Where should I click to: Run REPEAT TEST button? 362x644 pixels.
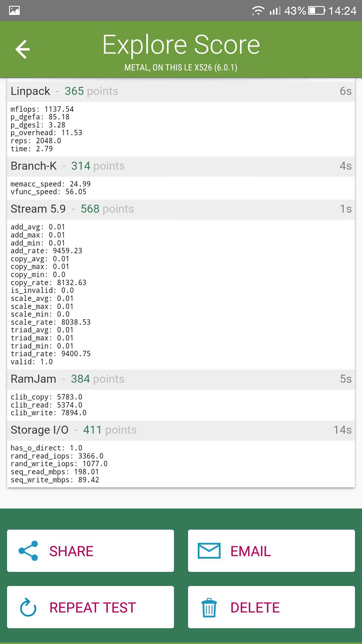click(90, 607)
